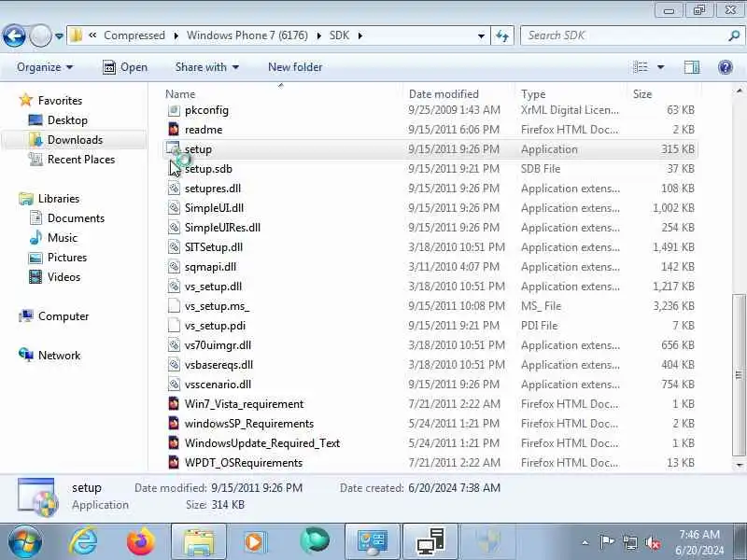
Task: Go back with the Back arrow button
Action: (14, 35)
